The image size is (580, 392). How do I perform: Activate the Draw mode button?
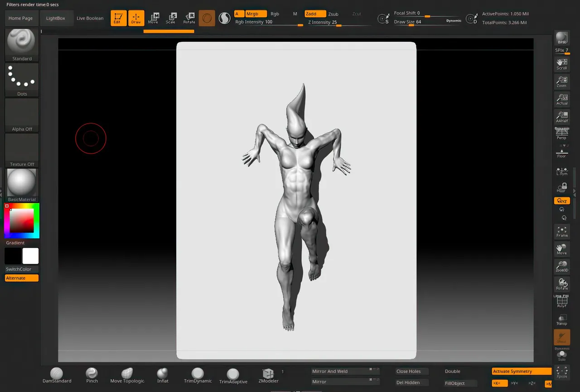coord(136,18)
